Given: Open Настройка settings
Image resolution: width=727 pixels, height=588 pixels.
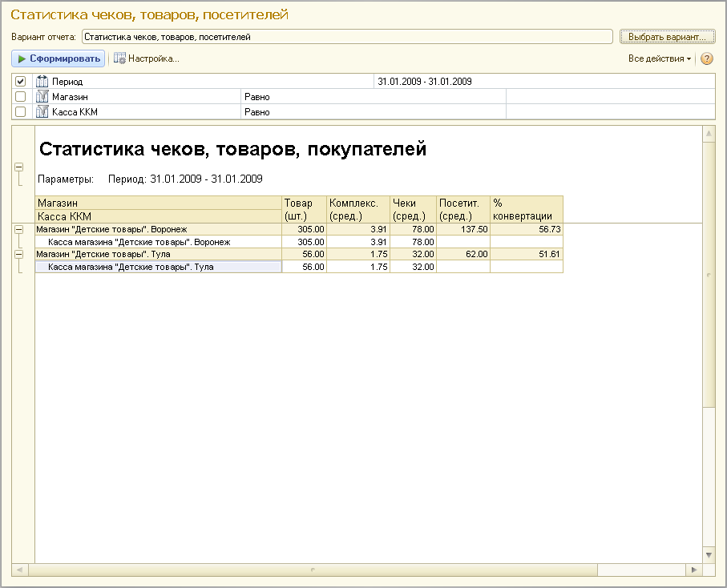Looking at the screenshot, I should [x=146, y=58].
